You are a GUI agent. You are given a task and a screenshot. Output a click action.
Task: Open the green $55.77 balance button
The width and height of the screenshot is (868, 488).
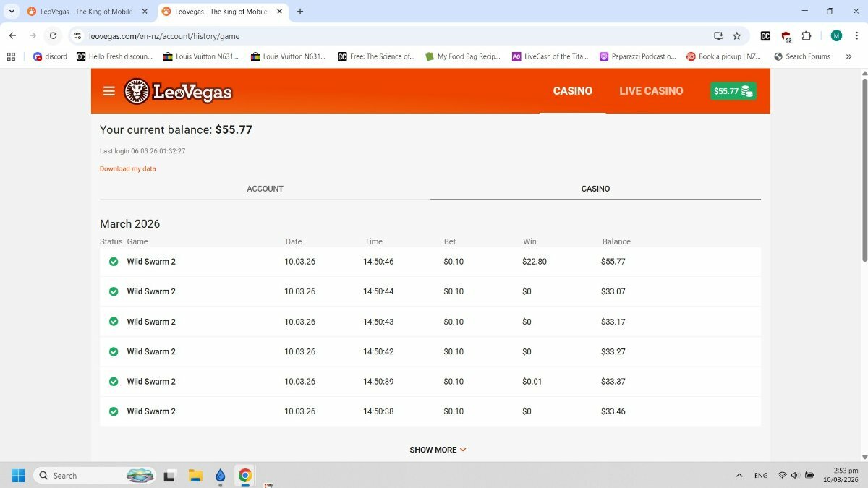(733, 91)
